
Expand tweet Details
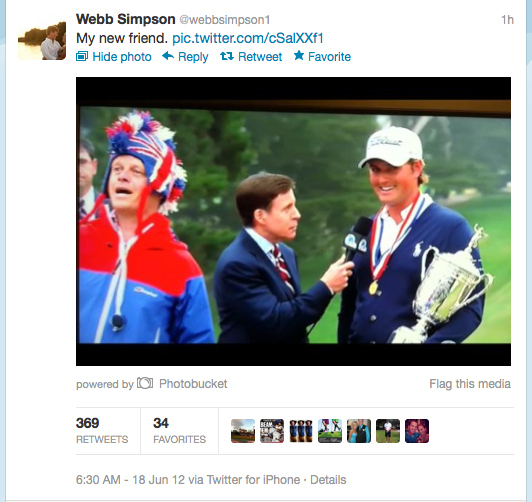328,480
